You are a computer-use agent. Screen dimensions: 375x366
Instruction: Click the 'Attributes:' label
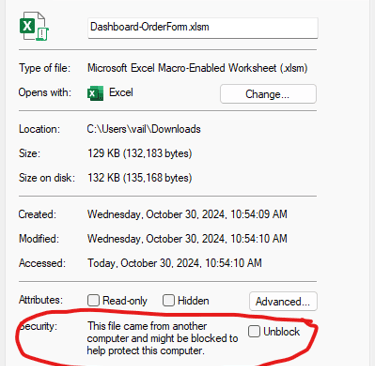41,300
